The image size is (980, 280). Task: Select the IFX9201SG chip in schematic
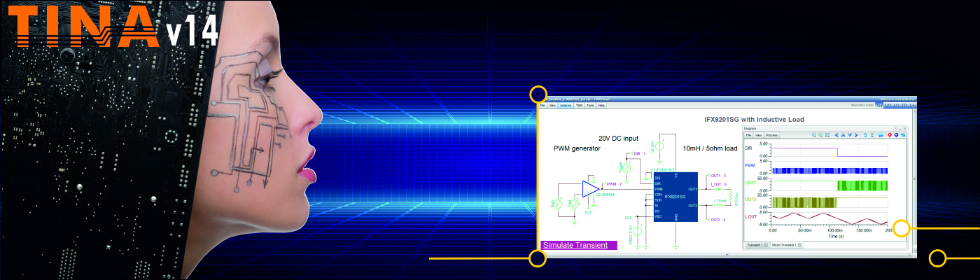(676, 197)
